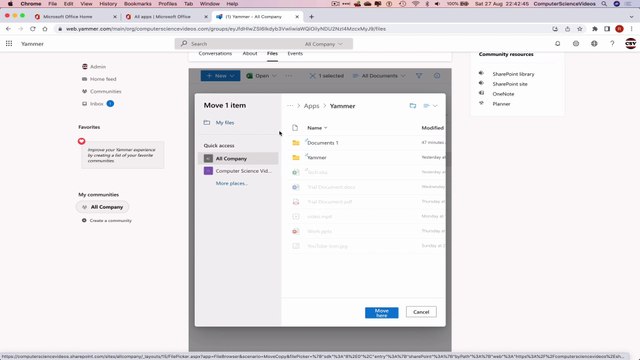The width and height of the screenshot is (640, 360).
Task: Switch to All apps Microsoft Office tab
Action: pos(162,17)
